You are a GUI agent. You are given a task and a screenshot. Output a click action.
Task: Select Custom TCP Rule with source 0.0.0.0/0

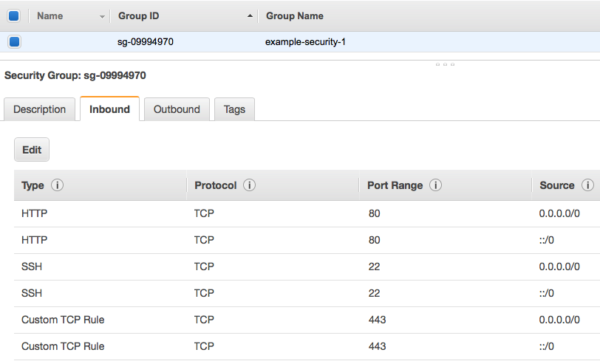307,320
